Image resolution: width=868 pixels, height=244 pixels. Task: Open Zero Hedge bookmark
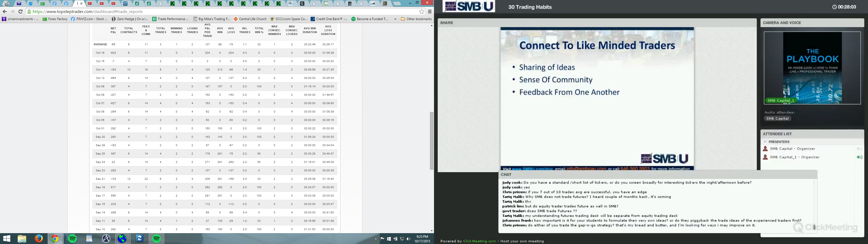click(x=130, y=19)
